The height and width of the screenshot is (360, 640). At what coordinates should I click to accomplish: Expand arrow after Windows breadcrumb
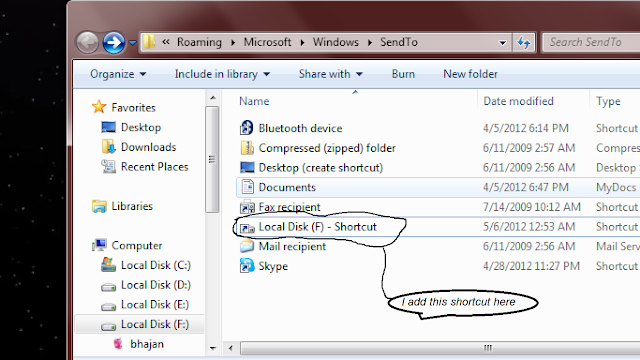click(x=370, y=42)
